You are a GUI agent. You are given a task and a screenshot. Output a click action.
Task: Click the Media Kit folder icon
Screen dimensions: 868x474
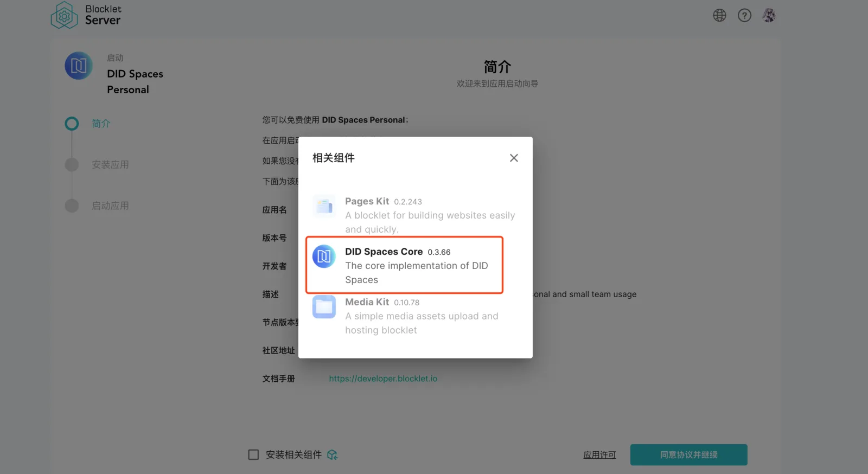click(x=324, y=307)
